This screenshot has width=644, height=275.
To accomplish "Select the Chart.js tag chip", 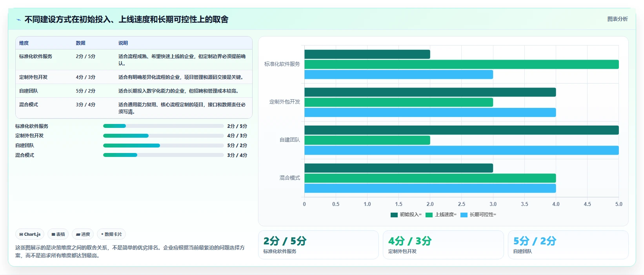I will (x=30, y=234).
